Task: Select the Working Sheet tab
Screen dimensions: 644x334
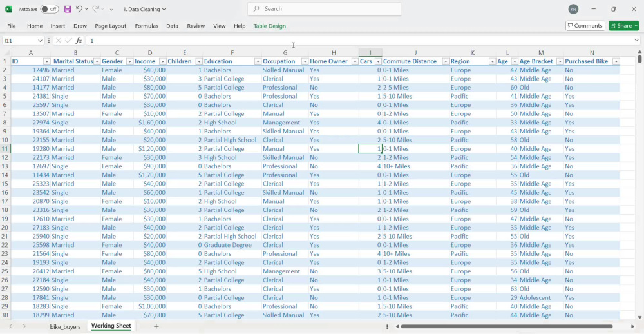Action: point(111,326)
